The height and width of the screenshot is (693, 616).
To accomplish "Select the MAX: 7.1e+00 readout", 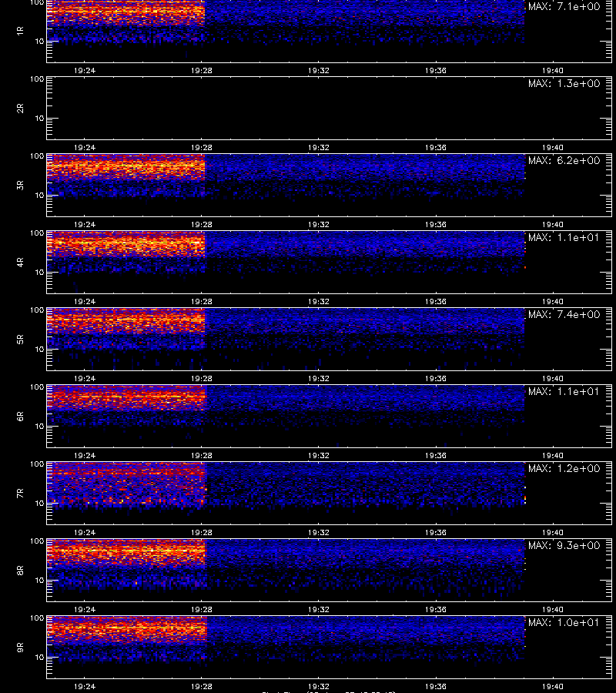I will coord(564,7).
